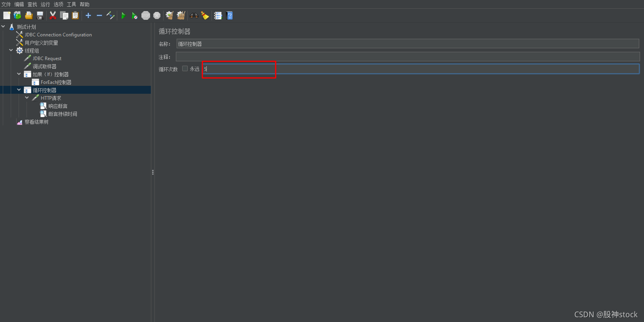Select 调试取样器 in tree

click(x=44, y=66)
